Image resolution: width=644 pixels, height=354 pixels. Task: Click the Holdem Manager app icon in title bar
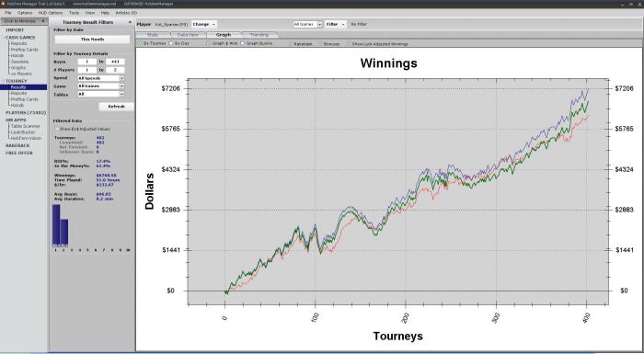click(x=3, y=4)
